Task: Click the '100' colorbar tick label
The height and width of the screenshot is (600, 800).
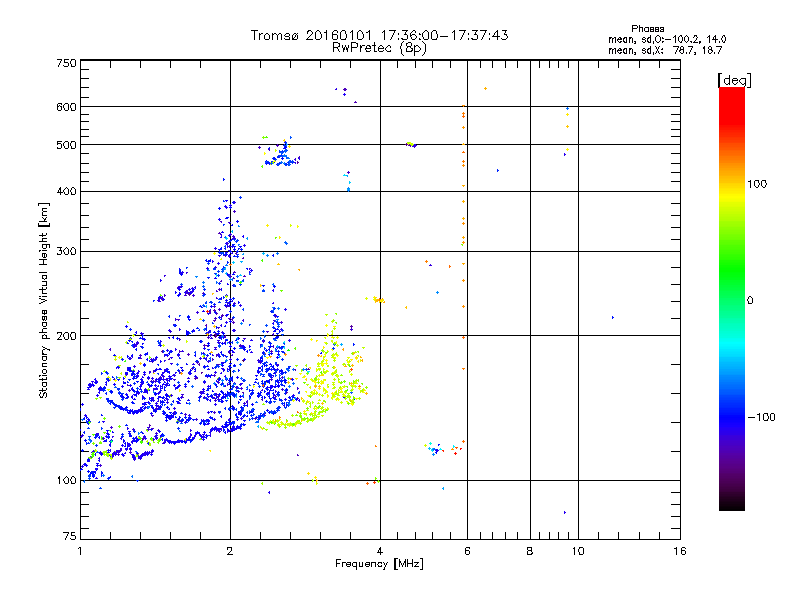Action: (x=757, y=184)
